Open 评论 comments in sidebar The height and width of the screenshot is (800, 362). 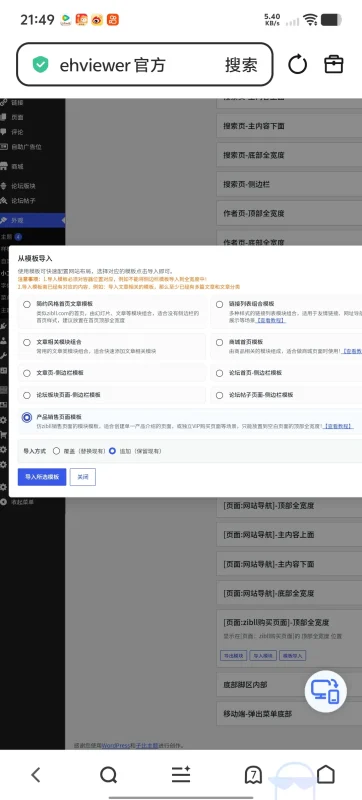click(x=17, y=132)
